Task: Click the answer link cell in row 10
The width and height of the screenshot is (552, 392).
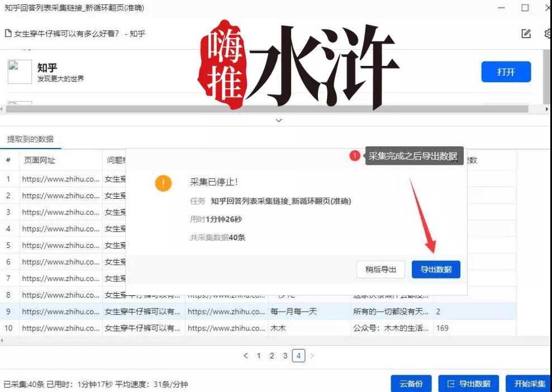Action: pos(226,328)
